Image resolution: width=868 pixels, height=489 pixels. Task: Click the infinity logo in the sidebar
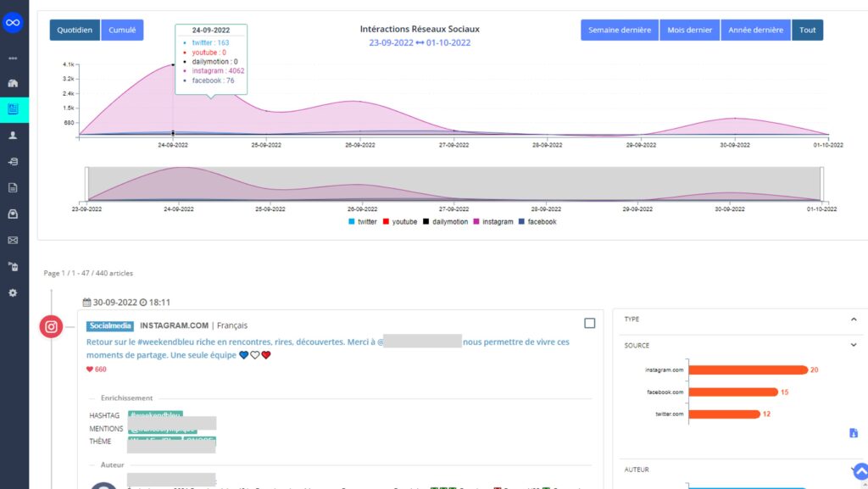(13, 23)
